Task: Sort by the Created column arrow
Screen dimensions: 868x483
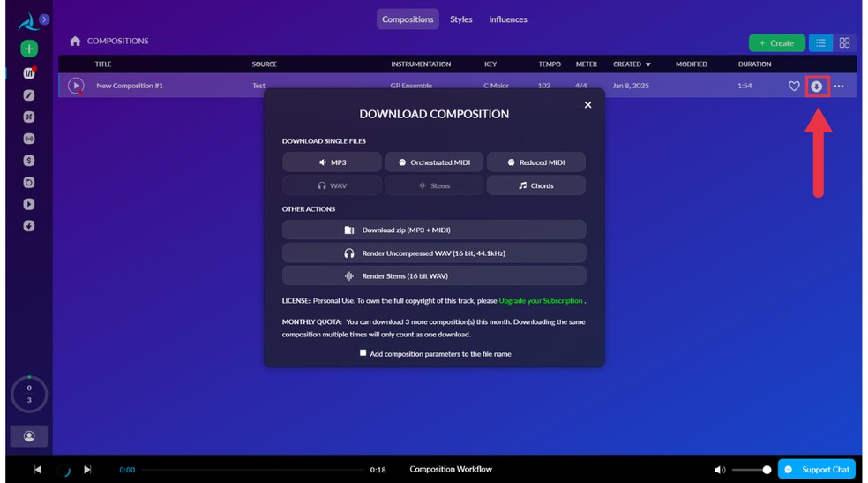Action: [648, 64]
